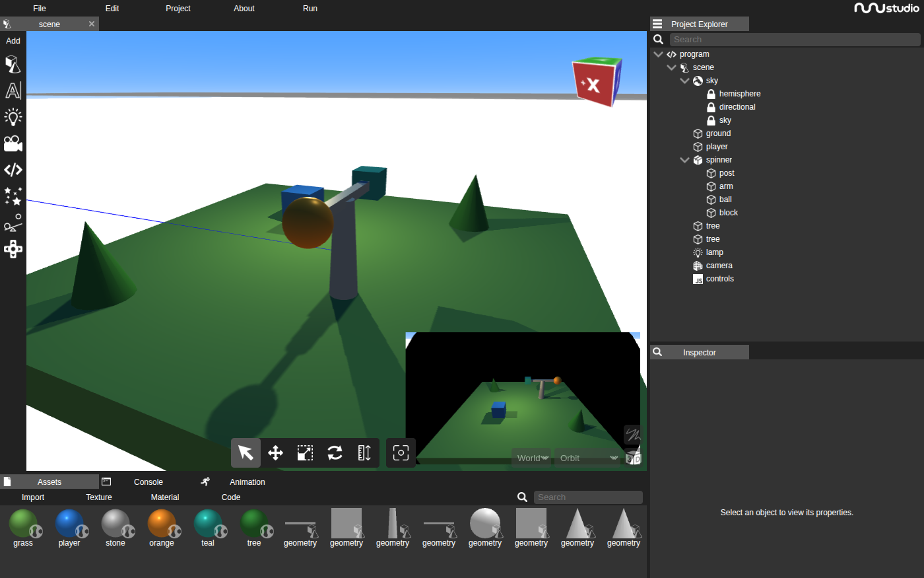
Task: Collapse the spinner group
Action: [684, 160]
